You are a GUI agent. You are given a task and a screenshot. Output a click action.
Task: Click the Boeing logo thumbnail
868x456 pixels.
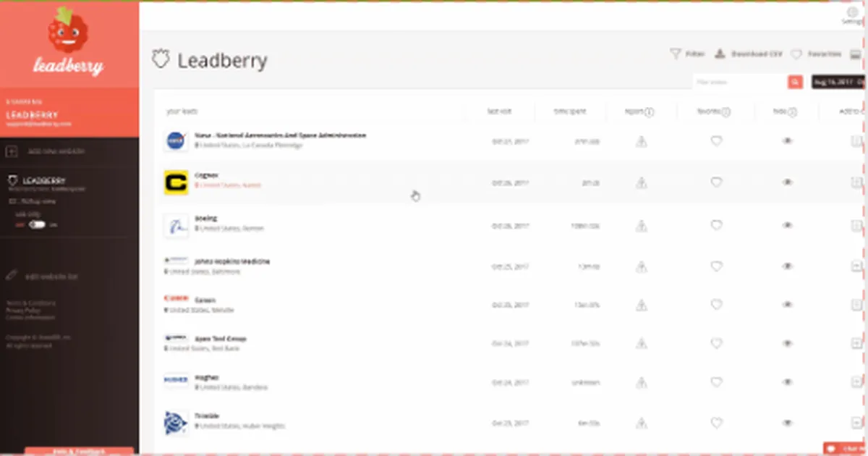pyautogui.click(x=176, y=225)
